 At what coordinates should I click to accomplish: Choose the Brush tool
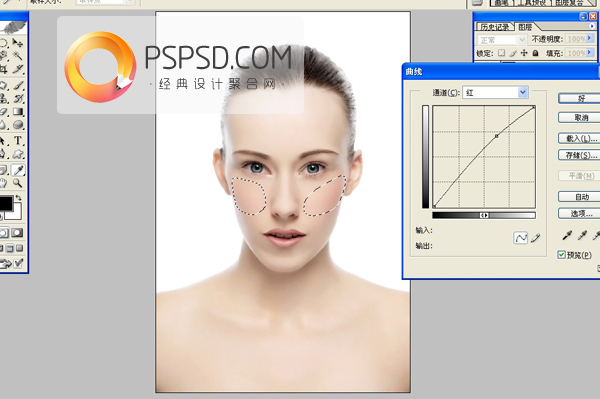point(18,85)
